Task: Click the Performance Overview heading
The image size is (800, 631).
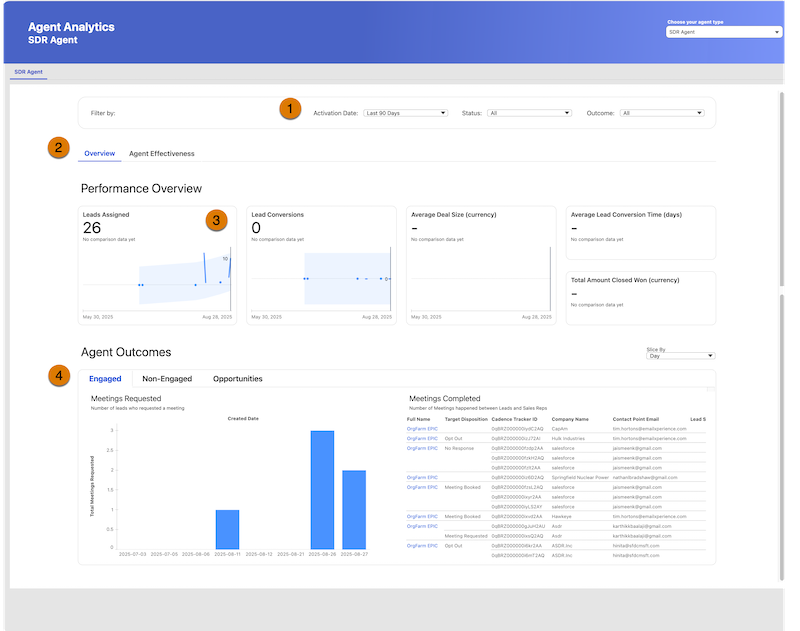Action: click(141, 189)
